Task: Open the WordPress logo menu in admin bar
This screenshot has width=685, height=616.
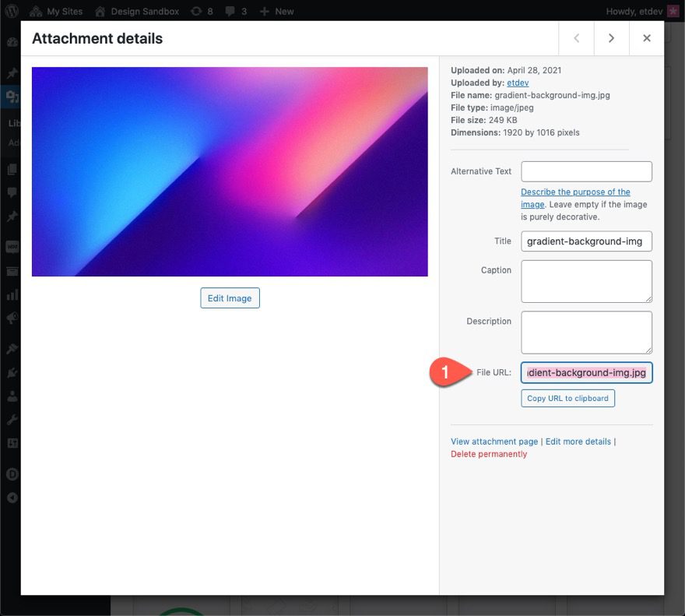Action: 11,11
